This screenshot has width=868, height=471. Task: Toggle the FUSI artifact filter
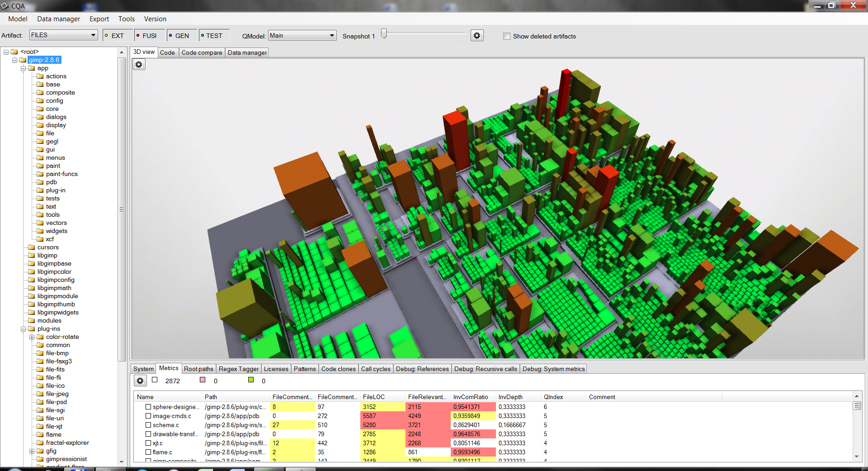coord(149,36)
